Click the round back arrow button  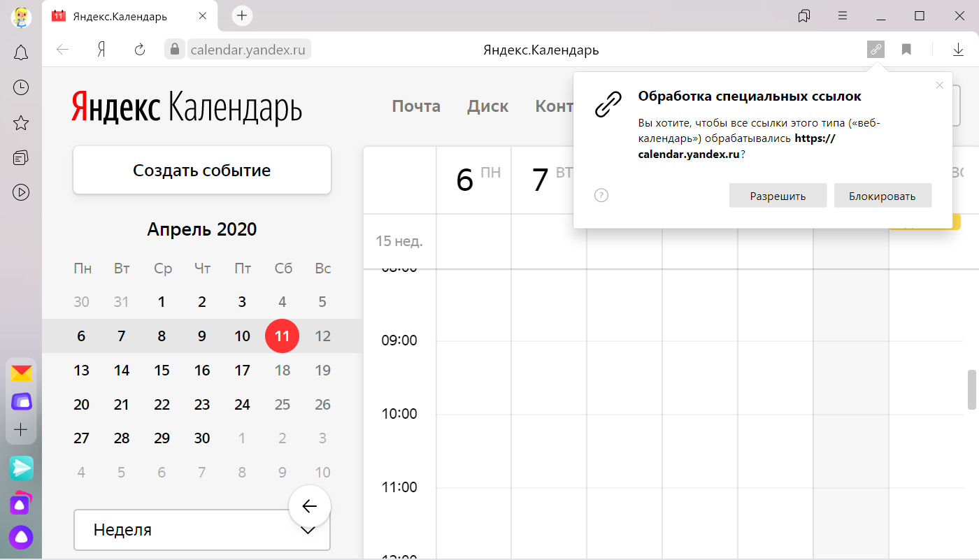(x=310, y=506)
